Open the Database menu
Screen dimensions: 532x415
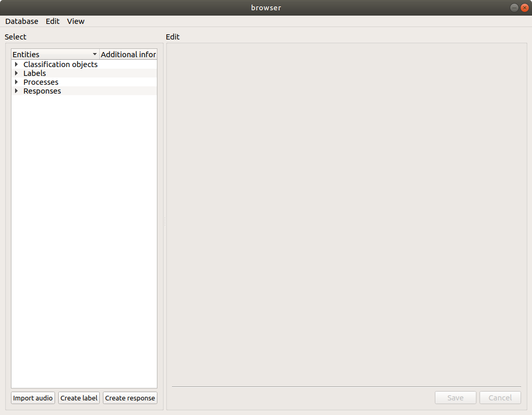pyautogui.click(x=21, y=21)
